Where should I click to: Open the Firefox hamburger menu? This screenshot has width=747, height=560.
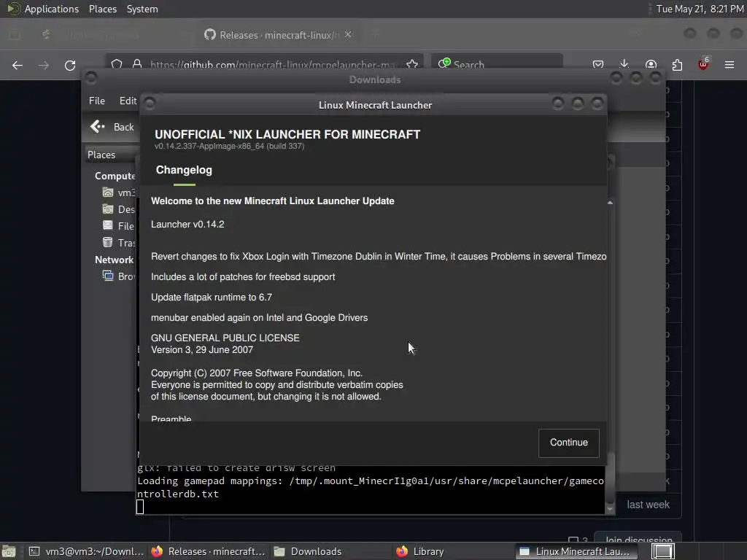(x=729, y=65)
